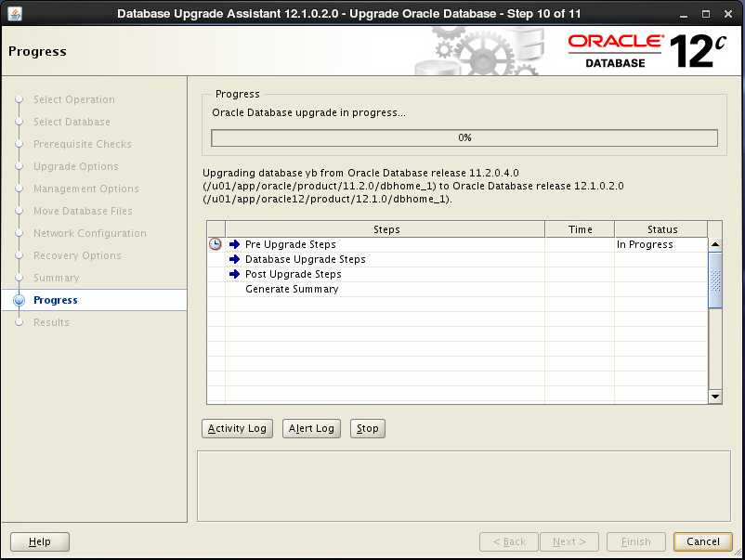Viewport: 745px width, 560px height.
Task: Stop the database upgrade
Action: pos(367,428)
